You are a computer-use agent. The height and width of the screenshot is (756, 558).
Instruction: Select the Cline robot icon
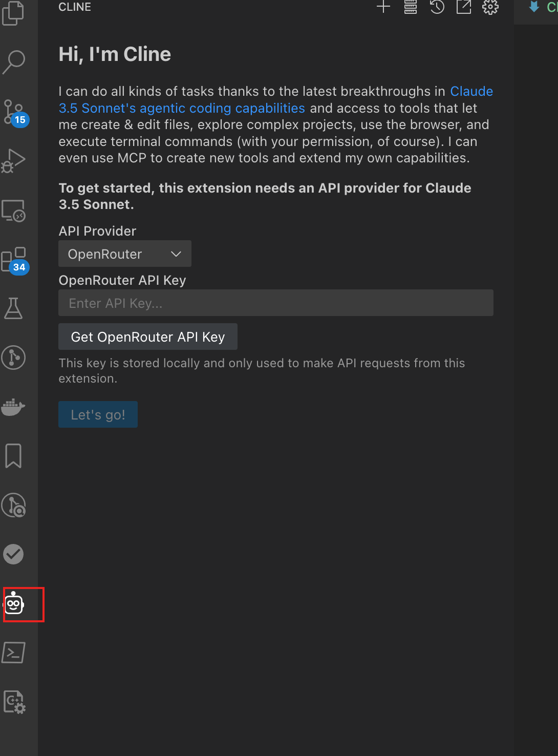coord(14,604)
